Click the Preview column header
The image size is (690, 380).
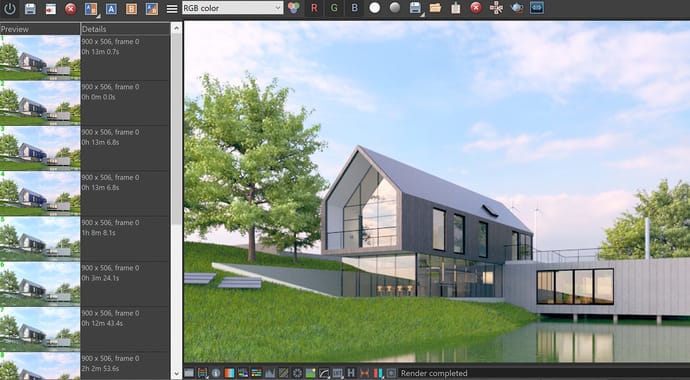point(40,29)
